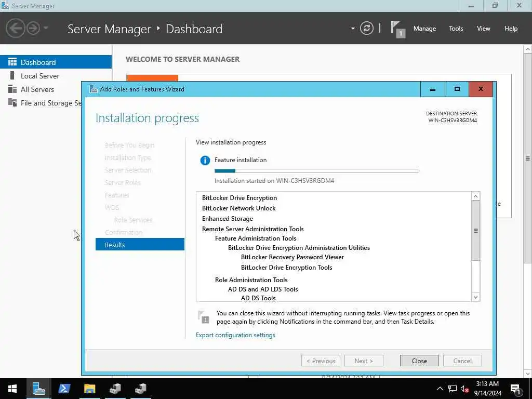Open the Notifications flag icon

397,29
